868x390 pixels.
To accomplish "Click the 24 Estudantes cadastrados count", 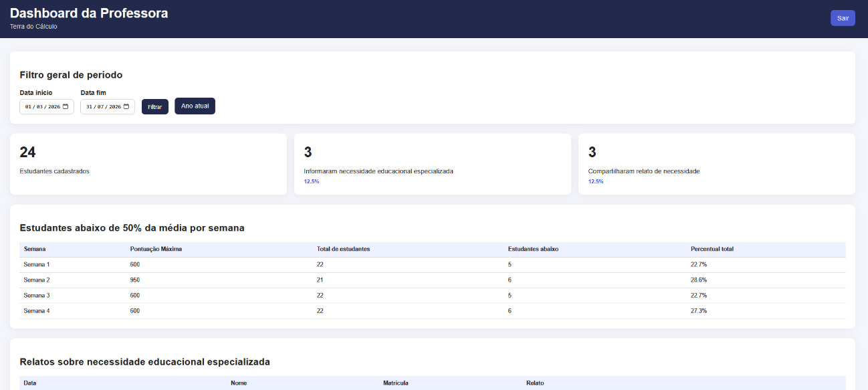I will 27,152.
